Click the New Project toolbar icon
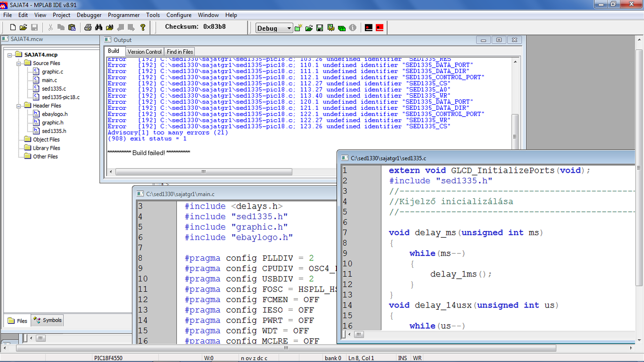This screenshot has height=362, width=644. click(298, 28)
